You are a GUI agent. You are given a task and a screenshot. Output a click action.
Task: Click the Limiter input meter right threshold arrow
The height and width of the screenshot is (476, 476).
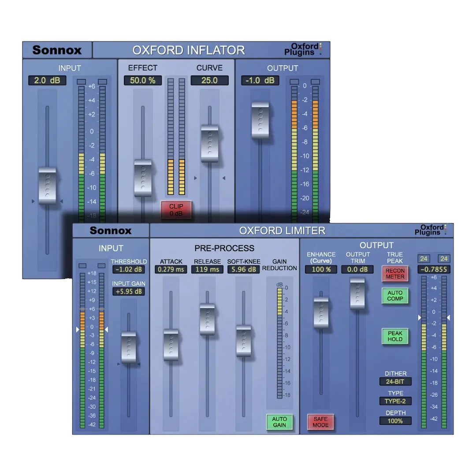pos(107,329)
